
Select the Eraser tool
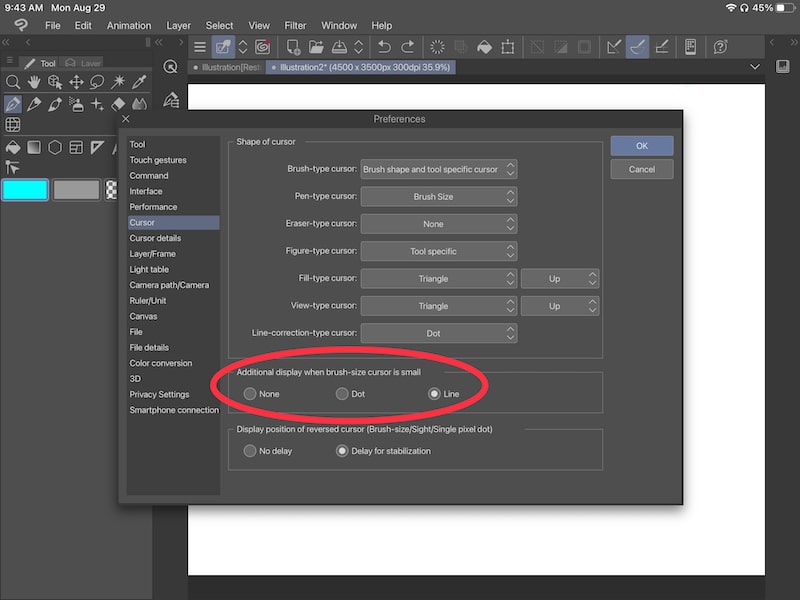tap(118, 105)
